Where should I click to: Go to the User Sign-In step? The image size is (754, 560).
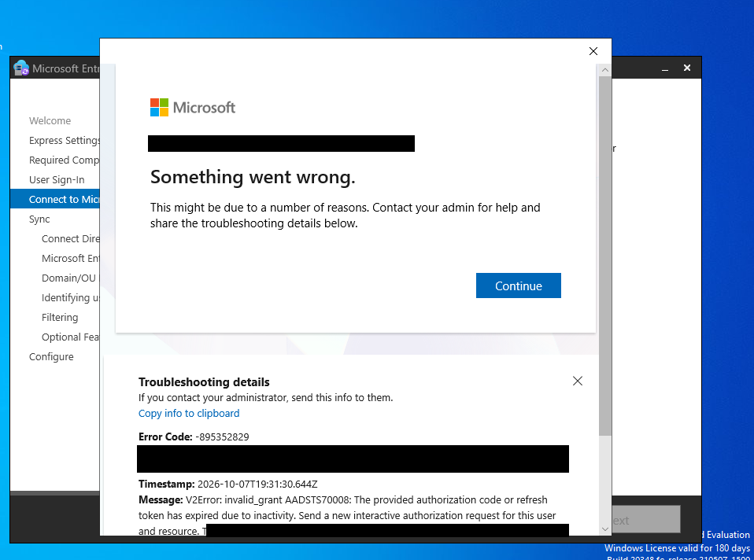point(56,180)
